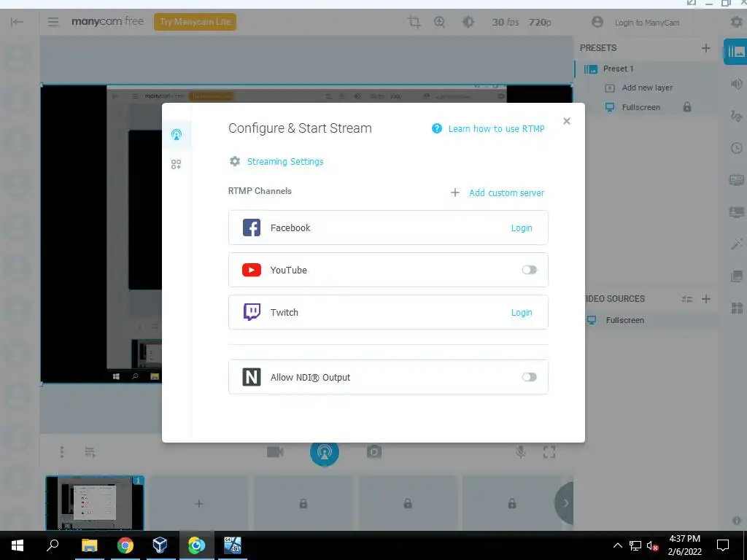This screenshot has height=560, width=747.
Task: Open Google Chrome from the taskbar
Action: 125,545
